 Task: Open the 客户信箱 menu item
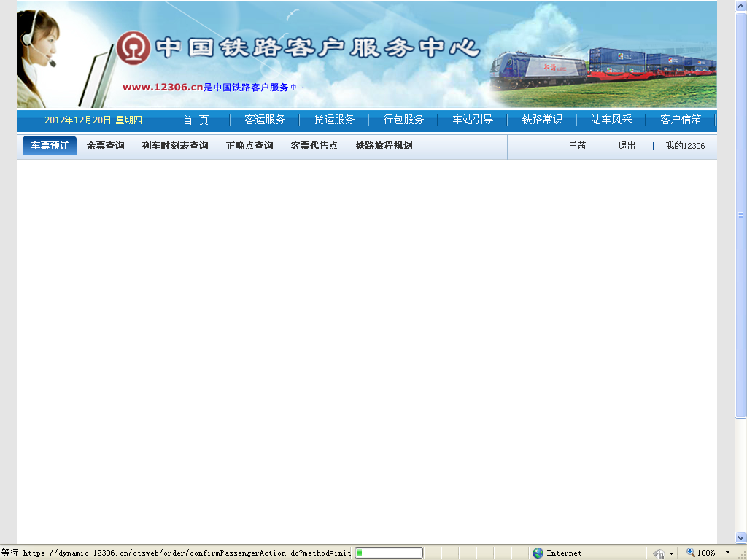[x=681, y=120]
